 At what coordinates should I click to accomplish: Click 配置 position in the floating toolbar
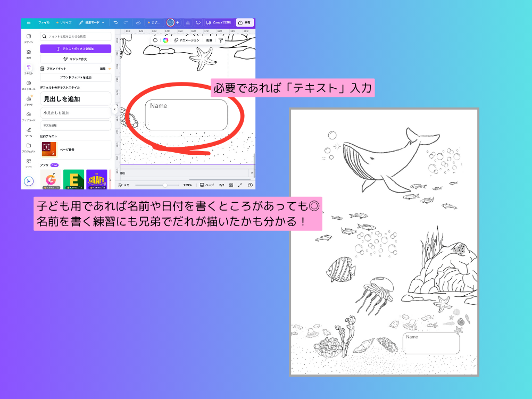pos(209,40)
